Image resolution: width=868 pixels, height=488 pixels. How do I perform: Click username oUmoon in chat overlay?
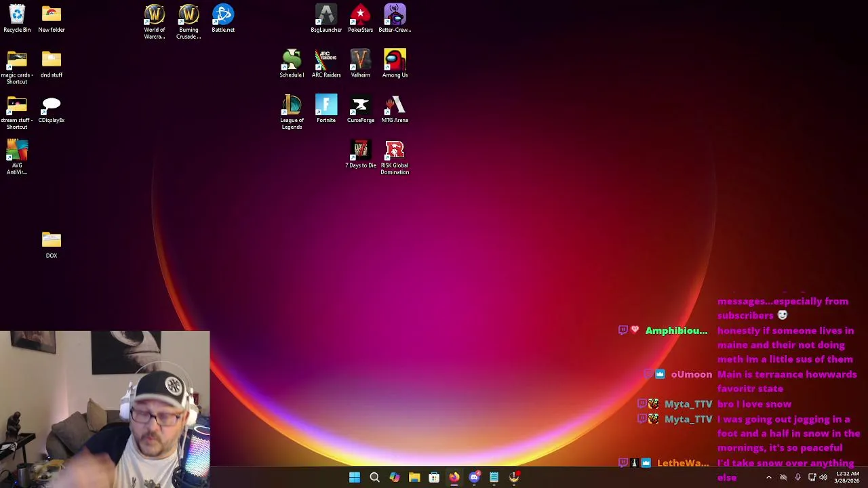point(692,374)
